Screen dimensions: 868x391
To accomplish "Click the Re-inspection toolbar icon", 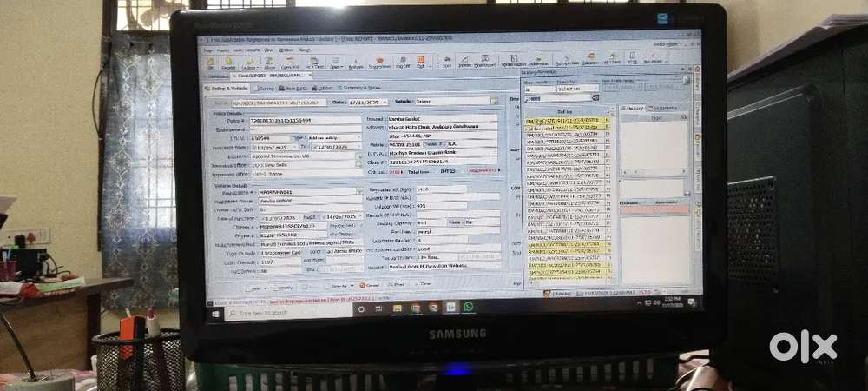I will coord(568,60).
